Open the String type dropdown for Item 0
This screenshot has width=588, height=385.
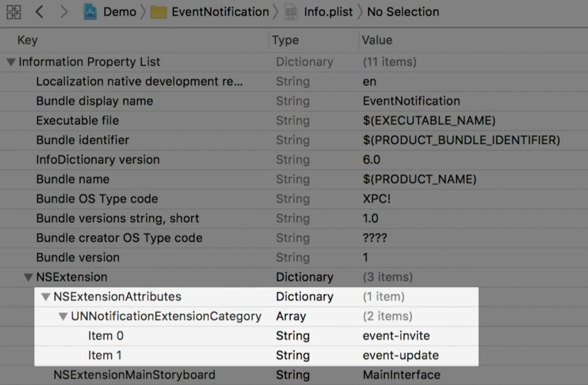293,336
